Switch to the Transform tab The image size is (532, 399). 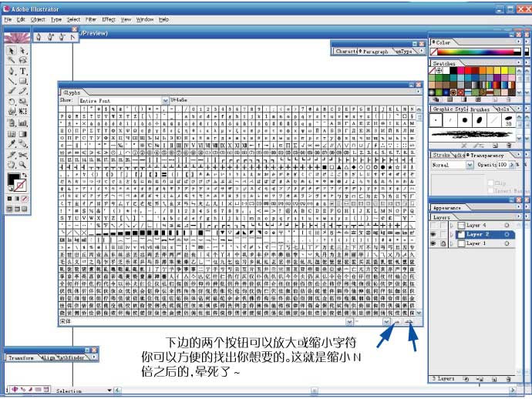21,357
